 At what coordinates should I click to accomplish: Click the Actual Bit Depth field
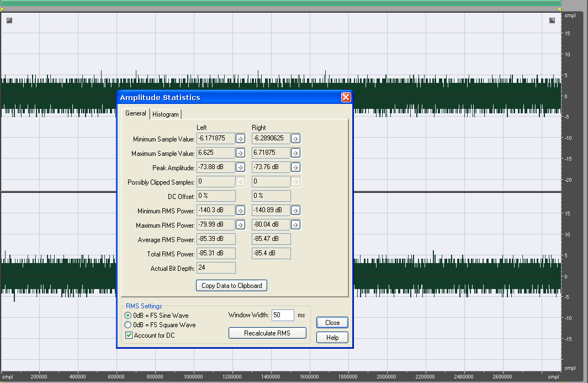216,267
